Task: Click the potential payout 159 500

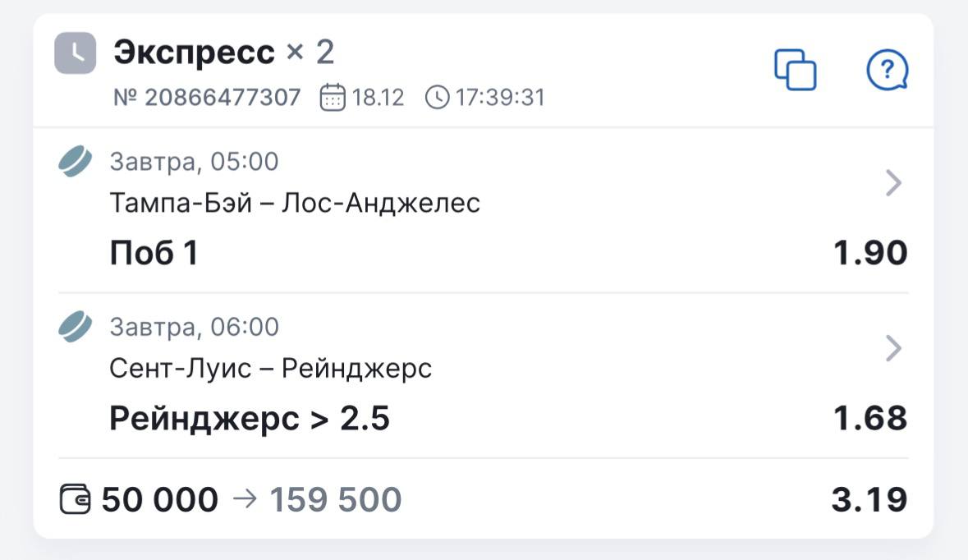Action: [336, 499]
